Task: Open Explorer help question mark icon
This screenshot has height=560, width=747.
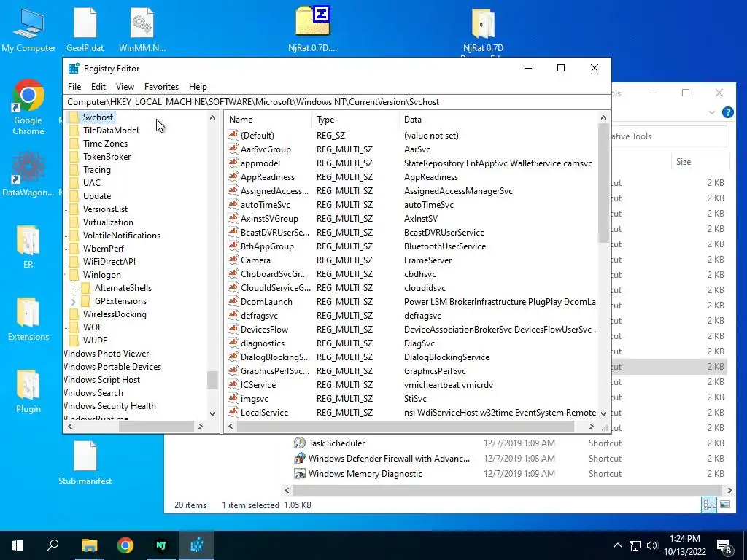Action: [727, 112]
